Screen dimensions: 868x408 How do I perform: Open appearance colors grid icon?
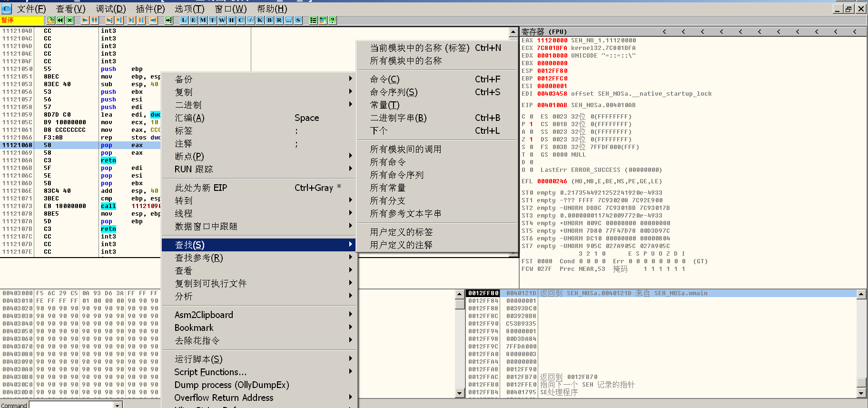tap(323, 20)
